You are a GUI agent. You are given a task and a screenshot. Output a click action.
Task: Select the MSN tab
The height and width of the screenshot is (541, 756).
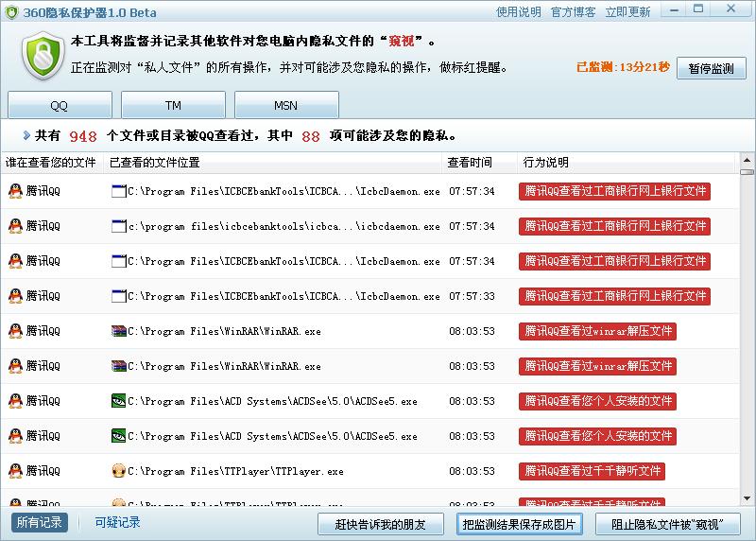tap(285, 105)
